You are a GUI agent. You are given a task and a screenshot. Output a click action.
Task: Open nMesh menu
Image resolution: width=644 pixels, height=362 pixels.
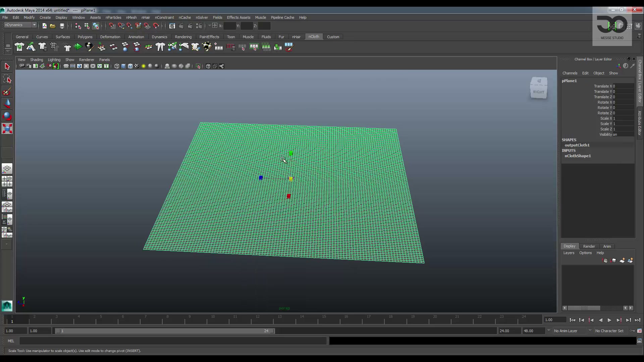click(x=131, y=17)
